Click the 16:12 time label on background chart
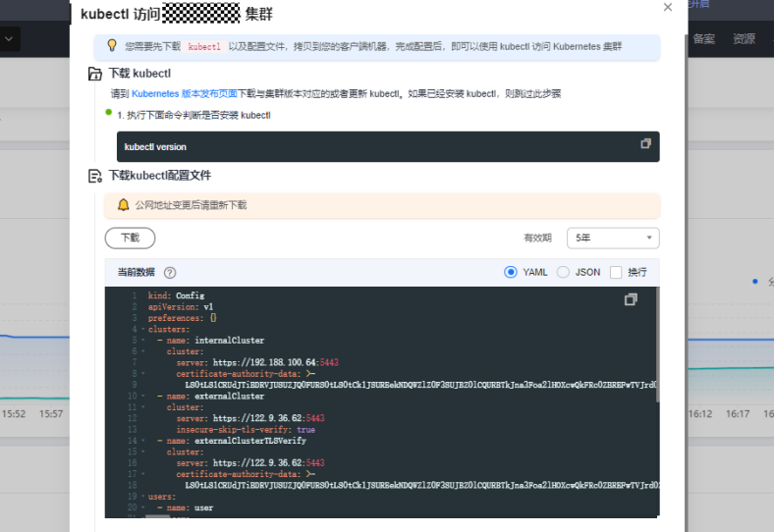 [x=700, y=413]
